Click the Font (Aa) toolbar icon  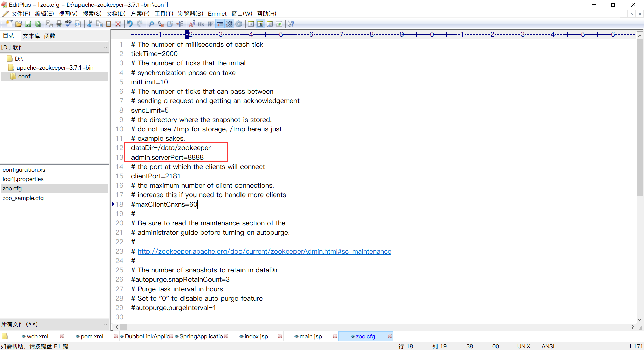coord(192,24)
